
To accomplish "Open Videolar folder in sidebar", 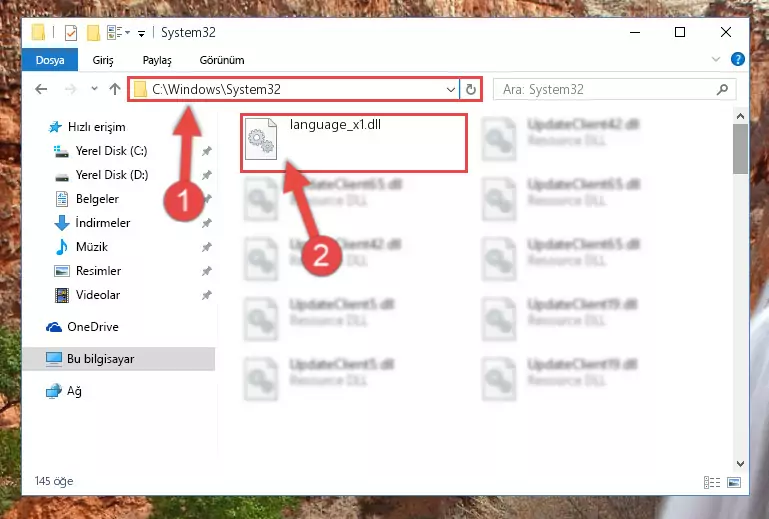I will [x=98, y=295].
